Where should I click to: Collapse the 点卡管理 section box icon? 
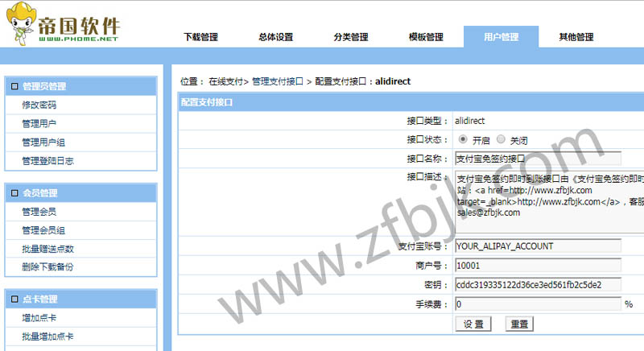pos(14,299)
